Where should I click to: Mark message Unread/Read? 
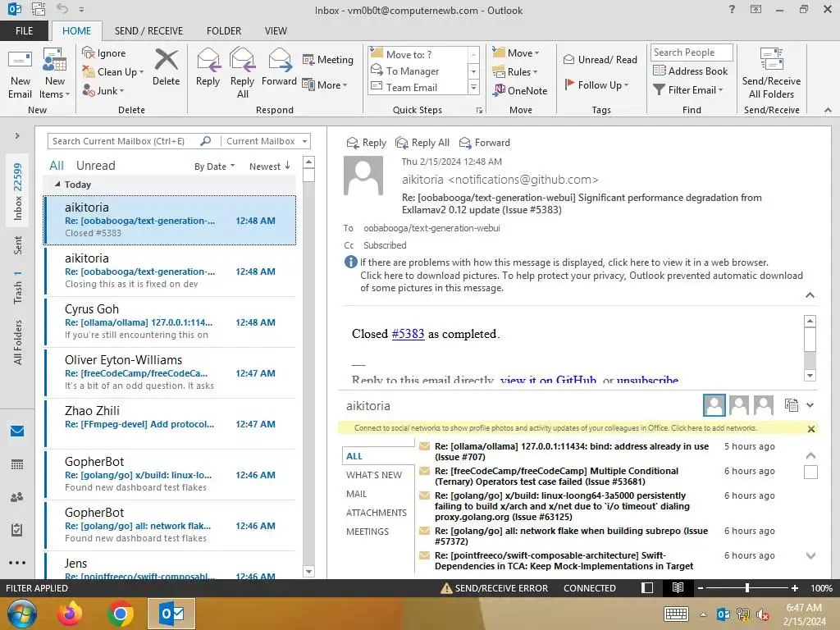point(600,59)
